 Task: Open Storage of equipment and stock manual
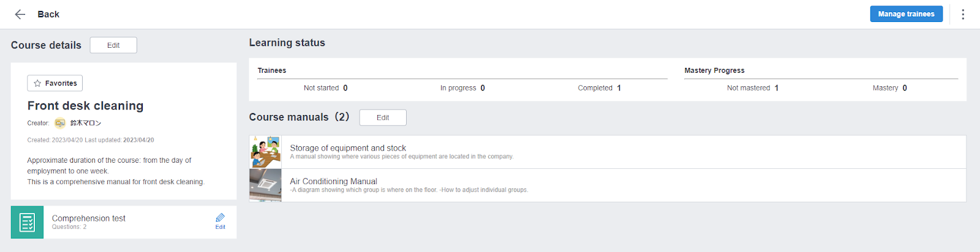(348, 148)
